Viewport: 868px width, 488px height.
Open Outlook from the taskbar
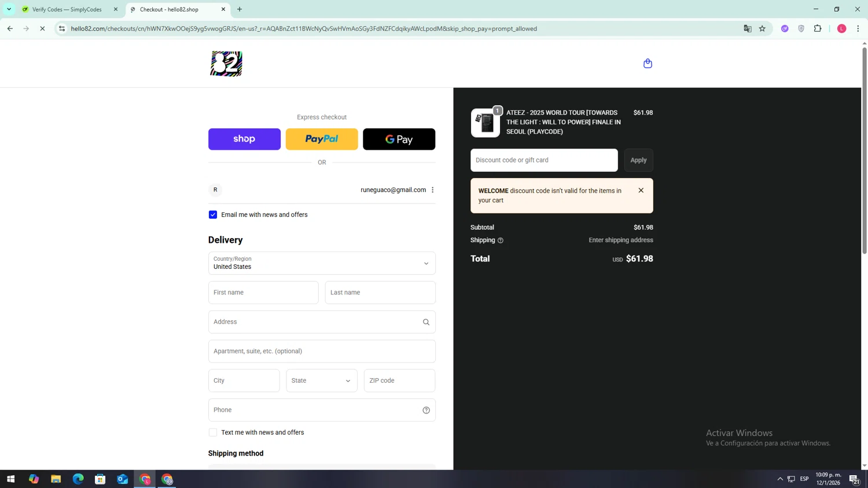point(122,479)
